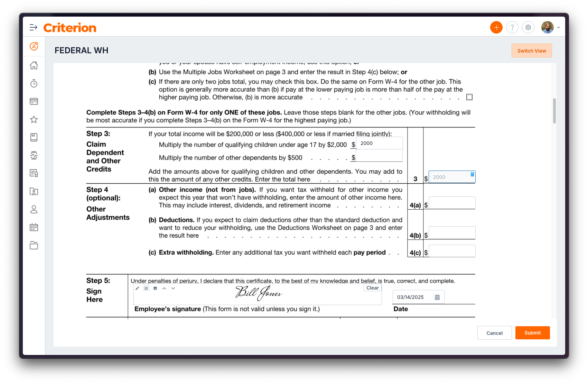
Task: Click the 4(c) extra withholding field
Action: (x=452, y=251)
